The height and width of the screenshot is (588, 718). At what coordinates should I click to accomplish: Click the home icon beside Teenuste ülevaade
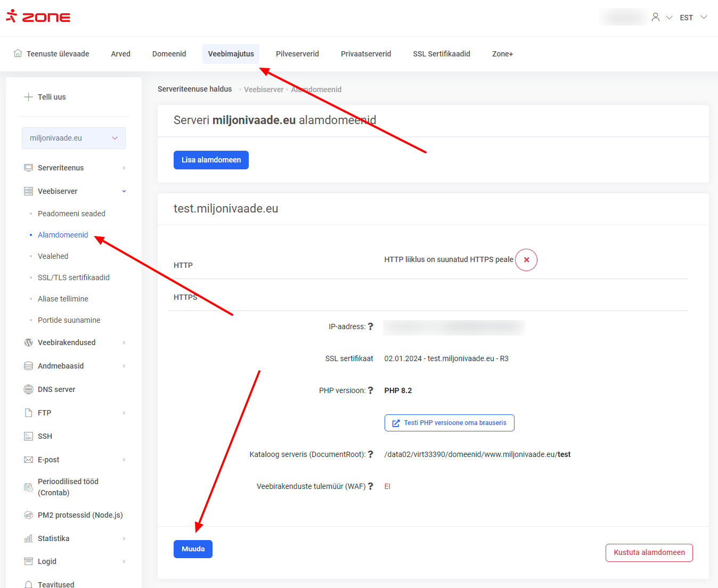coord(18,53)
